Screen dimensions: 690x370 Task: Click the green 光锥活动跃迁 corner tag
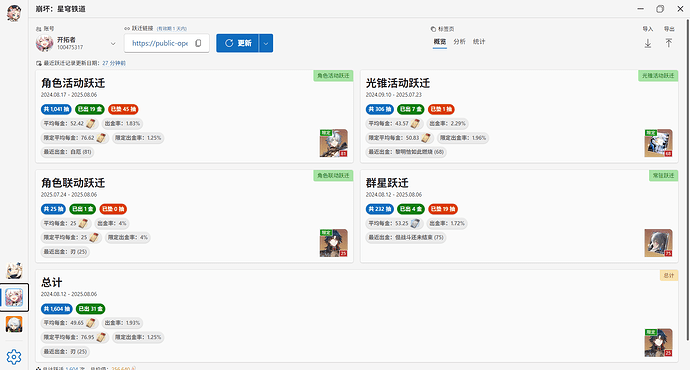coord(658,76)
